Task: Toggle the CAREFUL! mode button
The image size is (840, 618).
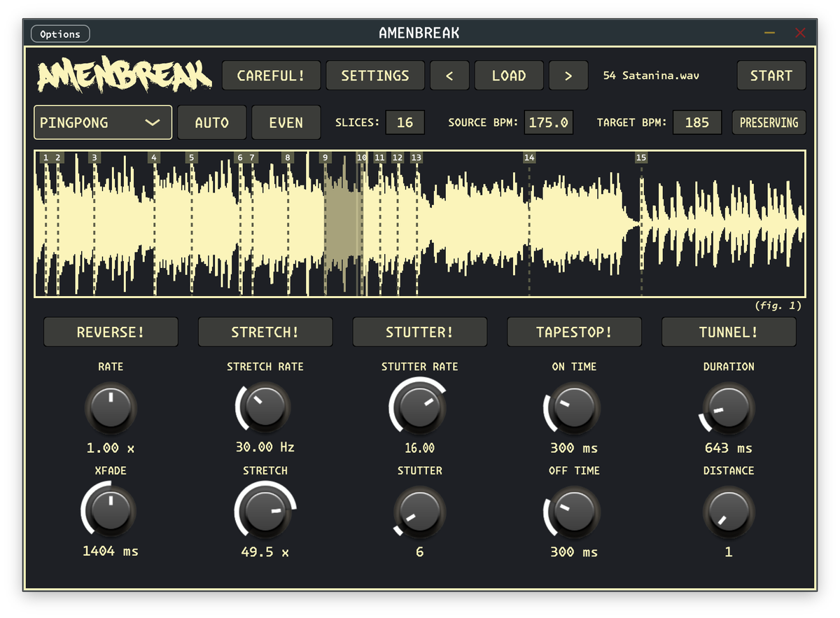Action: click(271, 76)
